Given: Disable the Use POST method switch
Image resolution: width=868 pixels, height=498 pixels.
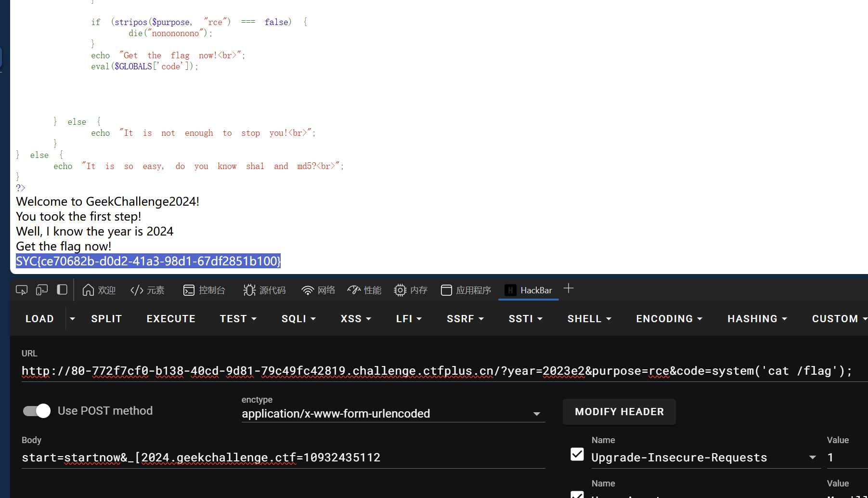Looking at the screenshot, I should 37,411.
